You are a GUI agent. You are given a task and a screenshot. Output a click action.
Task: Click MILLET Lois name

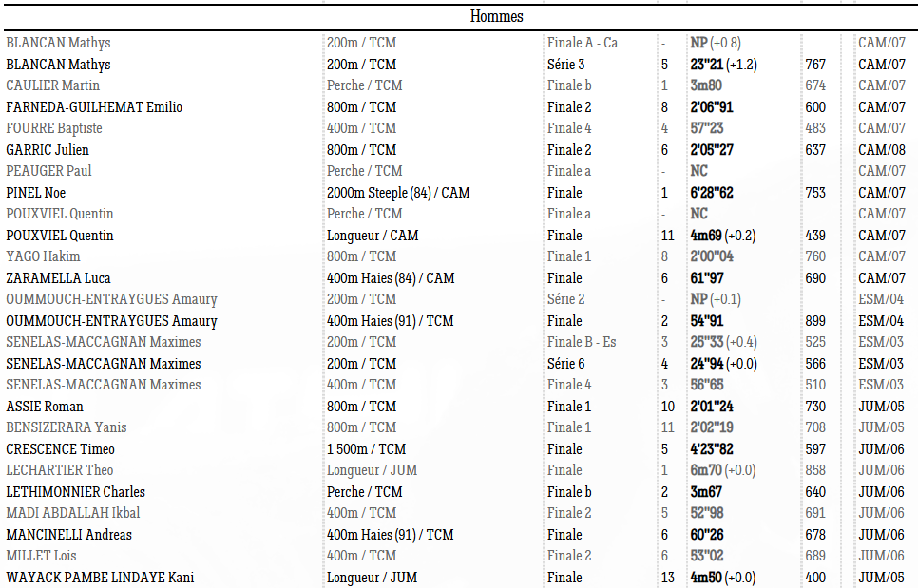[x=41, y=556]
